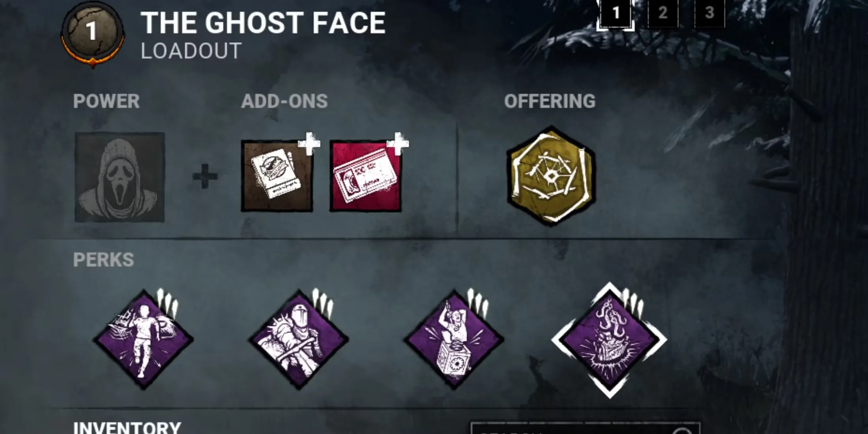Screen dimensions: 868x434
Task: Click the plus badge on matchbook add-on
Action: coord(309,144)
